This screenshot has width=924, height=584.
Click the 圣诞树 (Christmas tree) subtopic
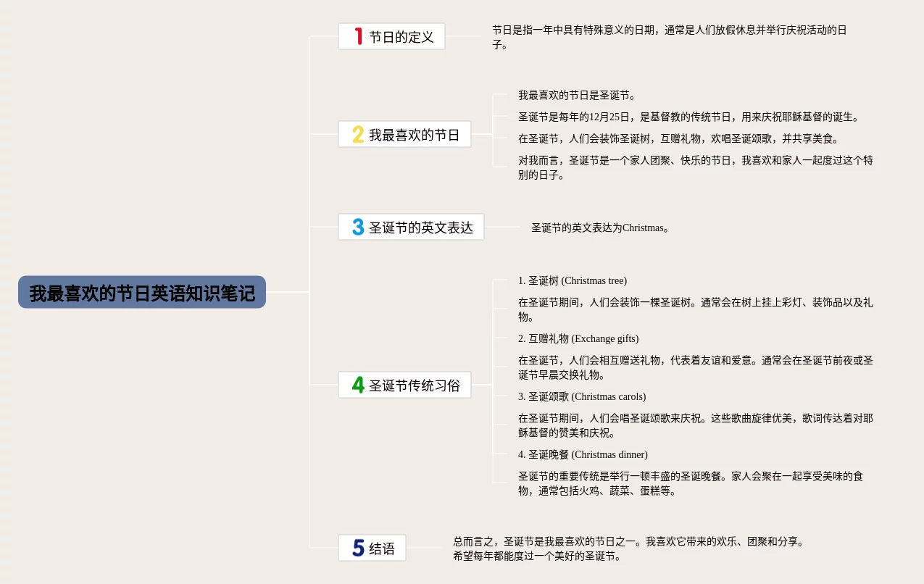pos(572,280)
